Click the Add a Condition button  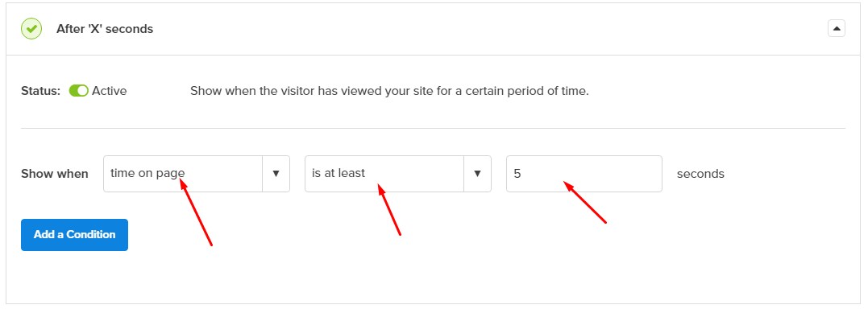tap(75, 235)
